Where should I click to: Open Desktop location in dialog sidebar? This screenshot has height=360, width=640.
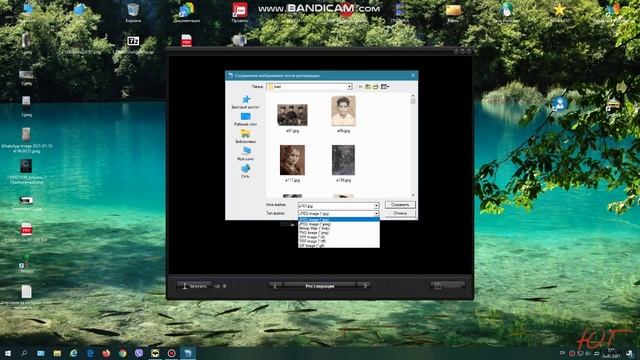[x=245, y=119]
